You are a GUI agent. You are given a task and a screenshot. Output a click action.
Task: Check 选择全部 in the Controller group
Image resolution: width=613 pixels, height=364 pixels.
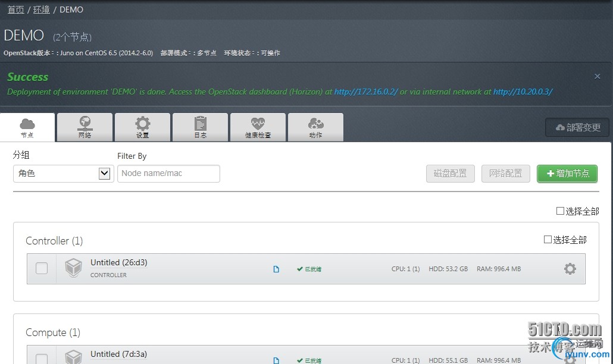pyautogui.click(x=548, y=240)
